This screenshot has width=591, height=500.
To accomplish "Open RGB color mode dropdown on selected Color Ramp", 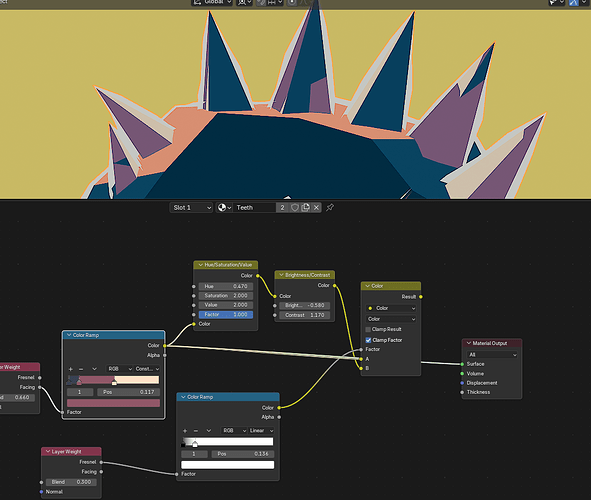I will click(x=119, y=369).
